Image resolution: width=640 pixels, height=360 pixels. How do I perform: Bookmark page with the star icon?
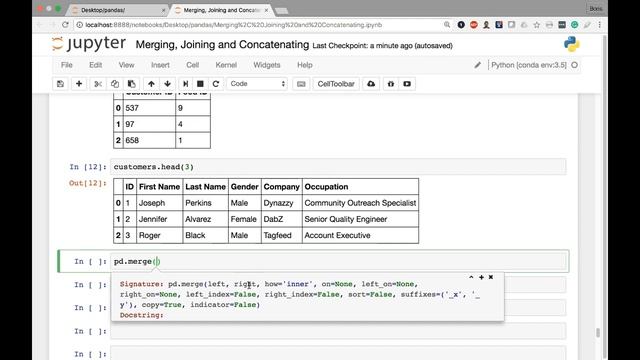click(537, 25)
